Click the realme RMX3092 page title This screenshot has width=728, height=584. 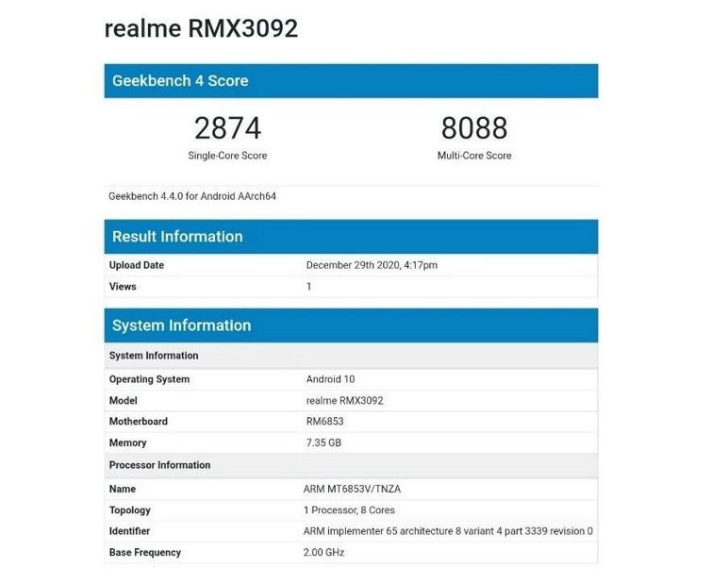(201, 28)
